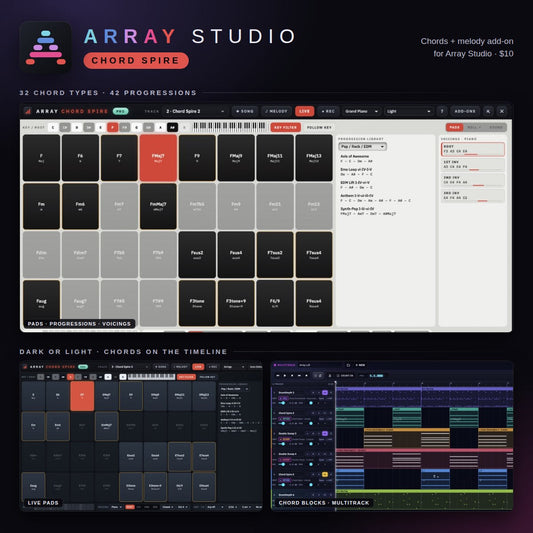Trigger the FMaj13 chord pad
533x533 pixels.
pos(314,158)
